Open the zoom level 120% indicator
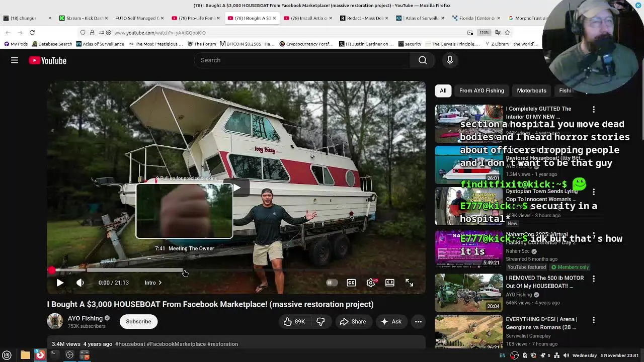 coord(484,33)
